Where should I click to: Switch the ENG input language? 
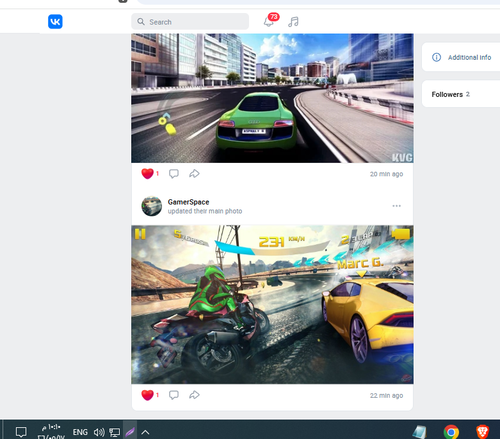point(80,432)
